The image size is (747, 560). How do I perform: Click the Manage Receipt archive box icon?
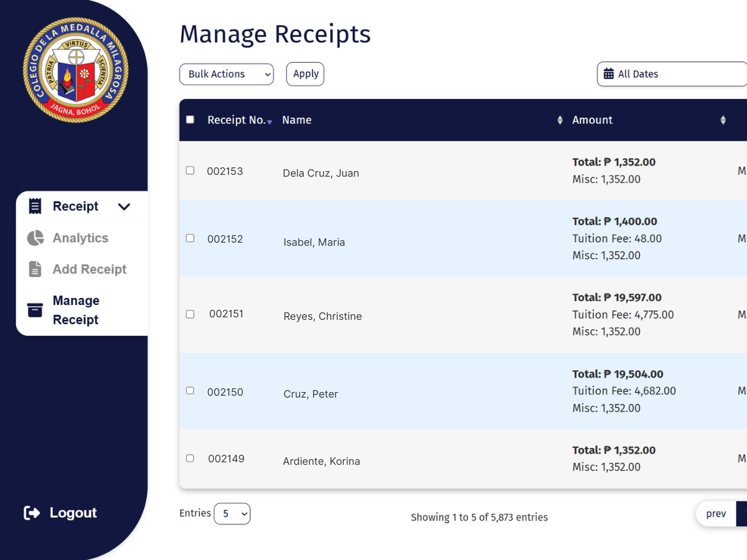click(35, 310)
